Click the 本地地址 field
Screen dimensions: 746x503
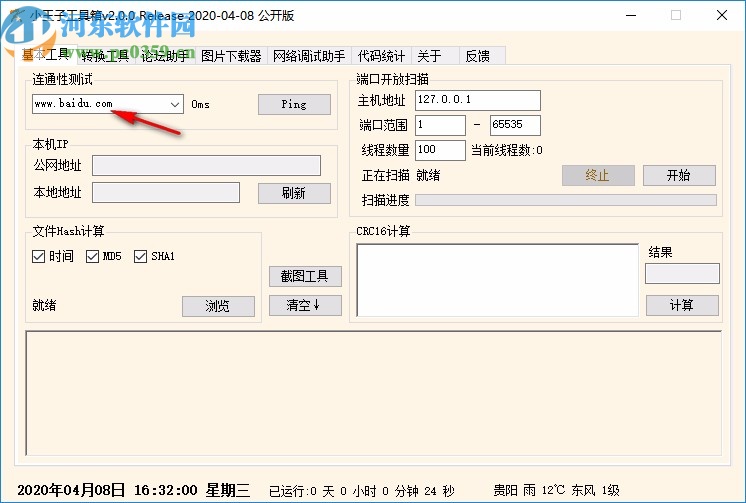[x=166, y=192]
